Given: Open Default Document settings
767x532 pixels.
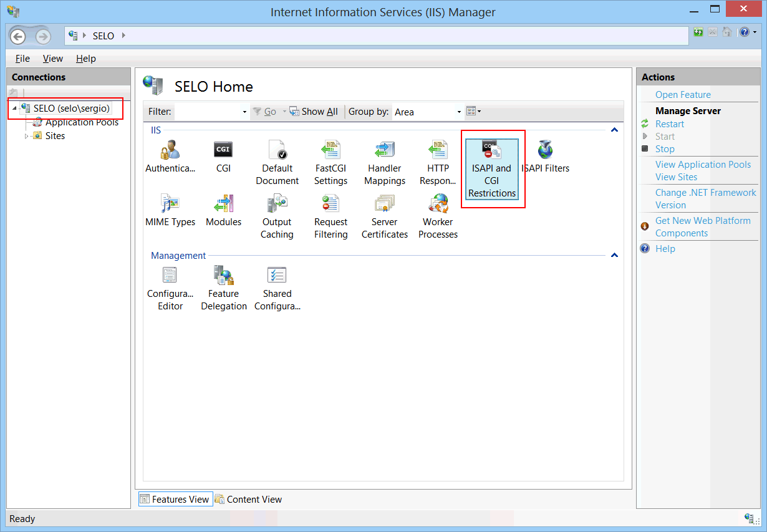Looking at the screenshot, I should [277, 163].
